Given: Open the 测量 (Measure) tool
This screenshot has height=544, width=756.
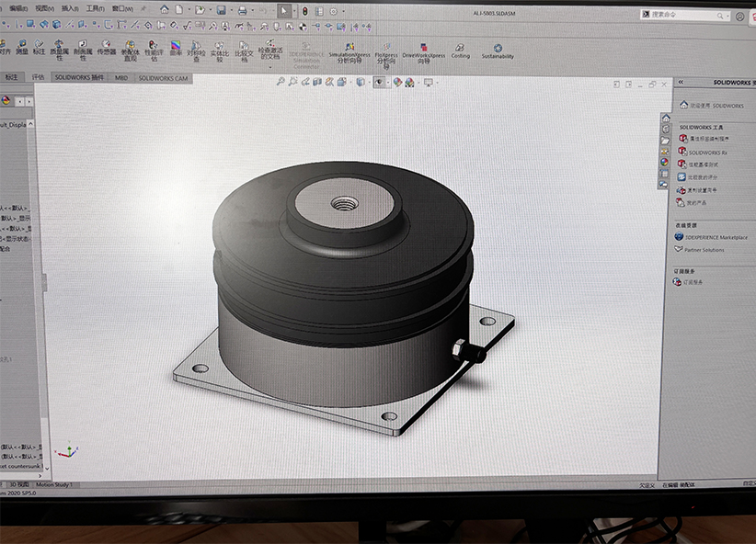Looking at the screenshot, I should pos(22,47).
